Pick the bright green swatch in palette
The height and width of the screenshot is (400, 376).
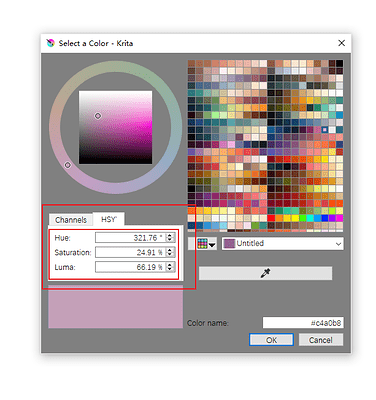click(x=303, y=218)
